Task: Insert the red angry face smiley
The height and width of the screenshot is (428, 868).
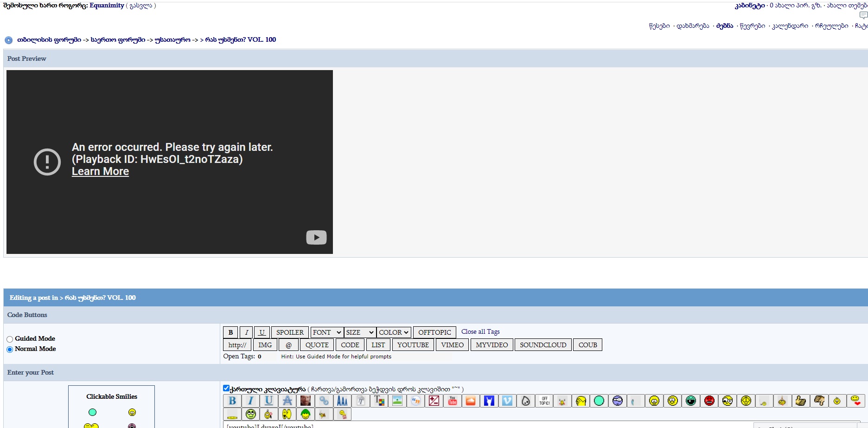Action: click(x=709, y=401)
